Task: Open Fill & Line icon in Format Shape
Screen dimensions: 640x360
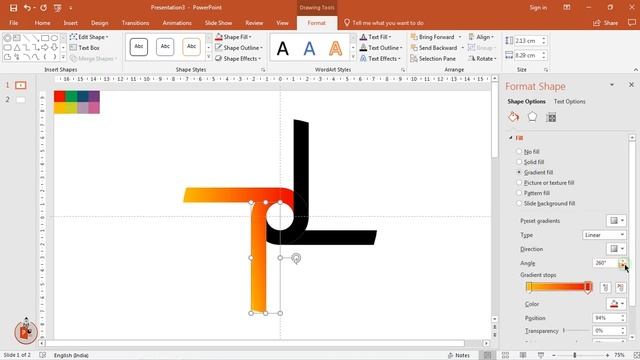Action: 514,118
